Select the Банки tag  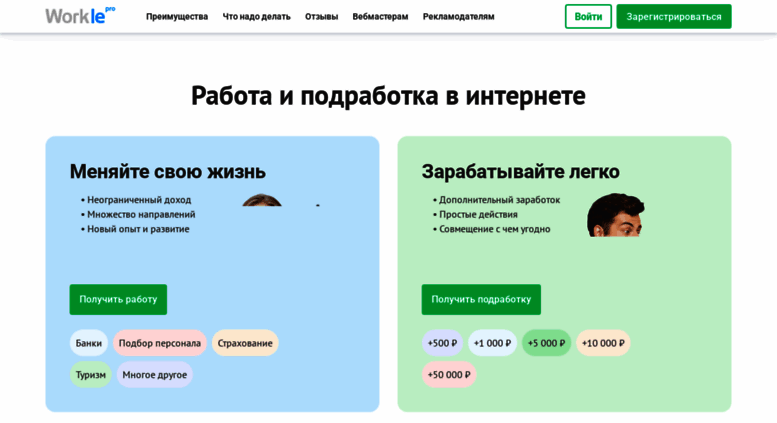click(89, 343)
